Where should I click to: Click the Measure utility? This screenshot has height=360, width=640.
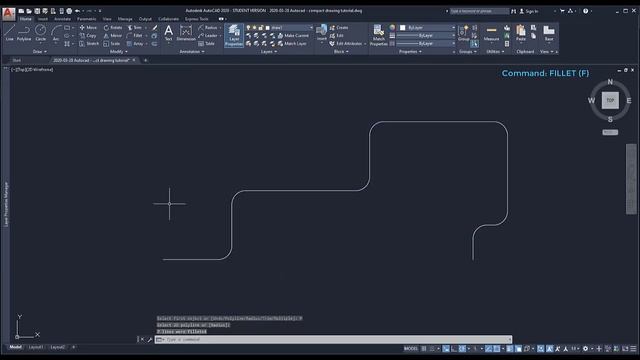[x=491, y=33]
